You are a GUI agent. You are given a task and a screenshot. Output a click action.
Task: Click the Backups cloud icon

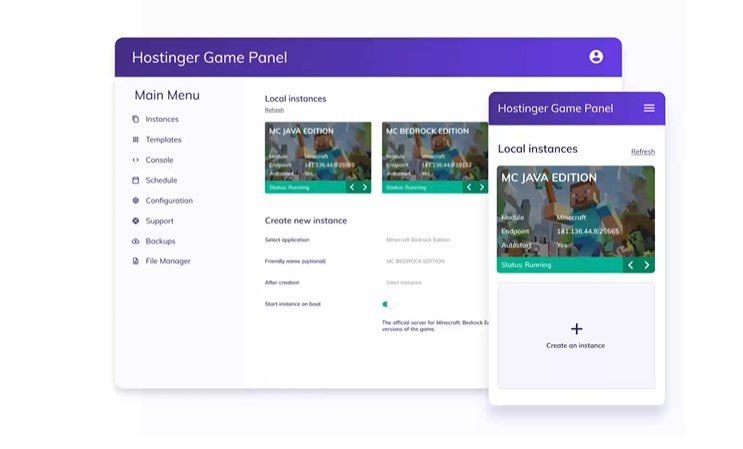[x=136, y=241]
